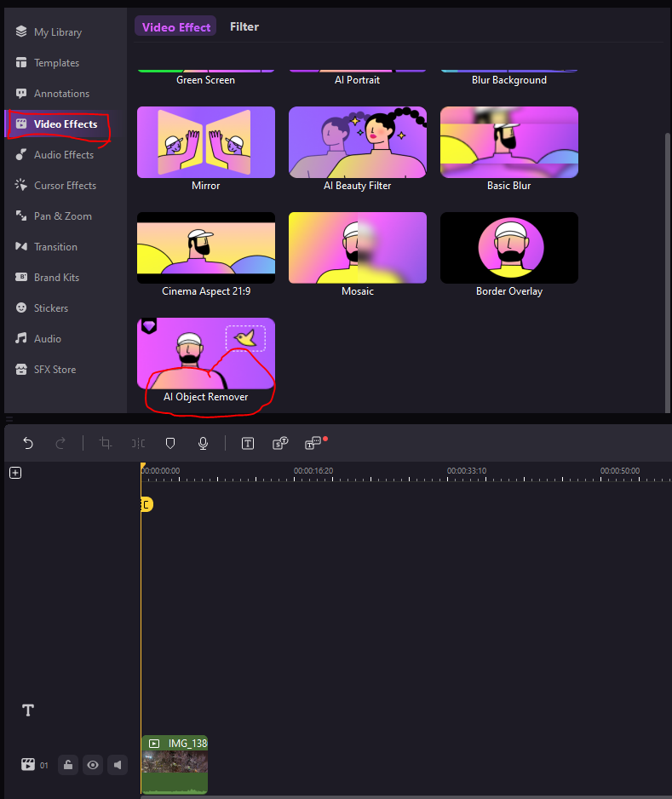Screen dimensions: 672x799
Task: Click the Add text T icon in toolbar
Action: [x=248, y=443]
